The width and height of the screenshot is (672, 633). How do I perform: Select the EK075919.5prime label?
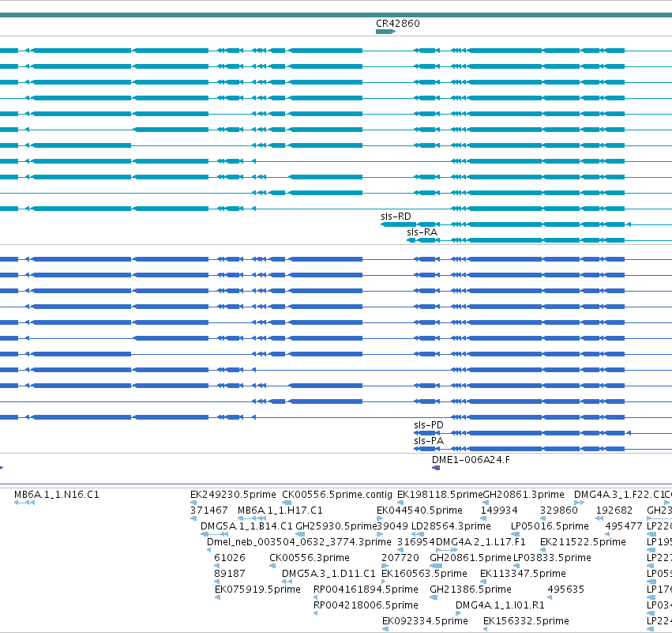257,590
